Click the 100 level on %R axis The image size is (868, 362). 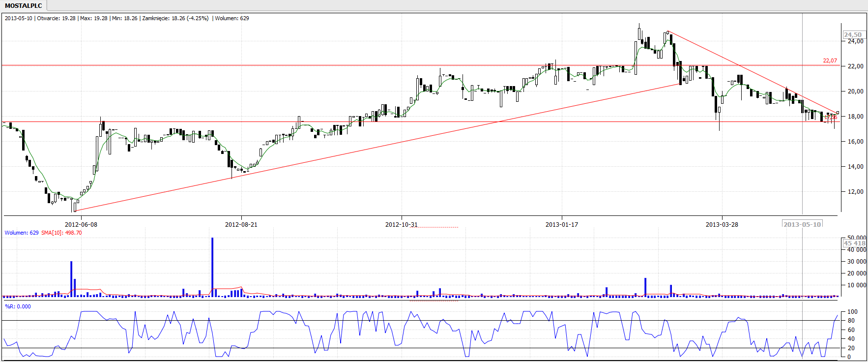point(852,311)
